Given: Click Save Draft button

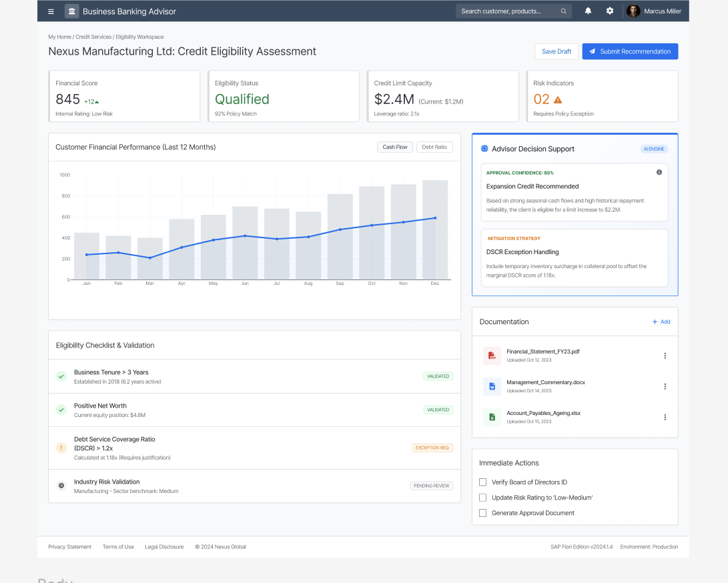Looking at the screenshot, I should point(557,51).
